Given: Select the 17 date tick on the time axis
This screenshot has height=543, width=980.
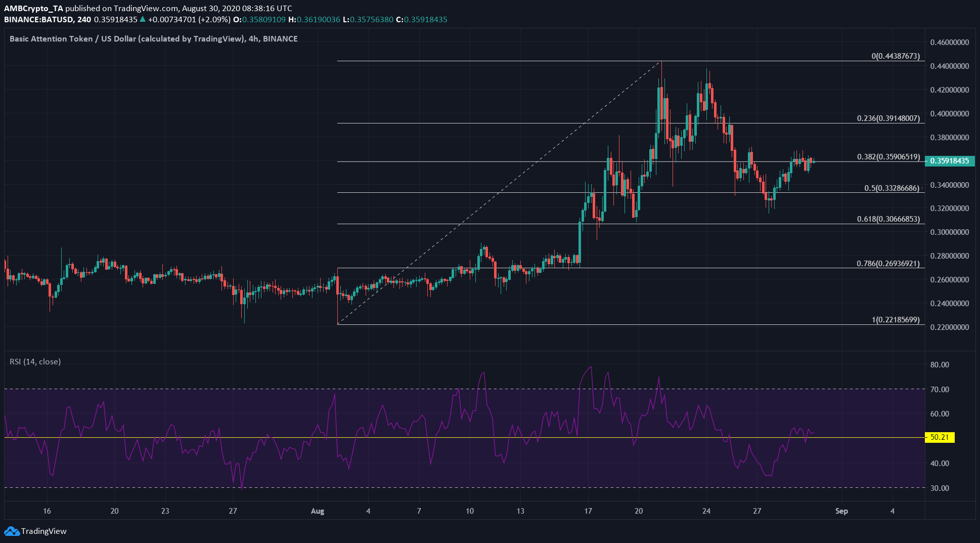Looking at the screenshot, I should (588, 511).
